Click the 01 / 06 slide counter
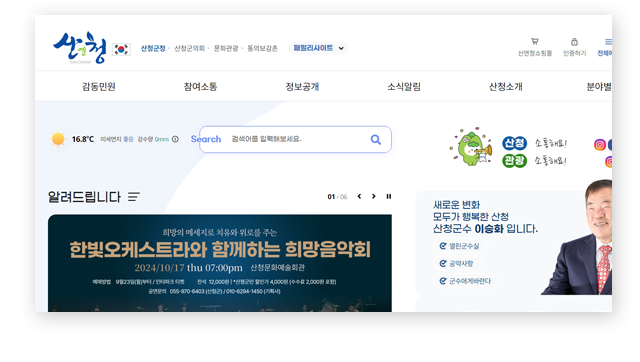Screen dimensions: 640x362 [337, 197]
